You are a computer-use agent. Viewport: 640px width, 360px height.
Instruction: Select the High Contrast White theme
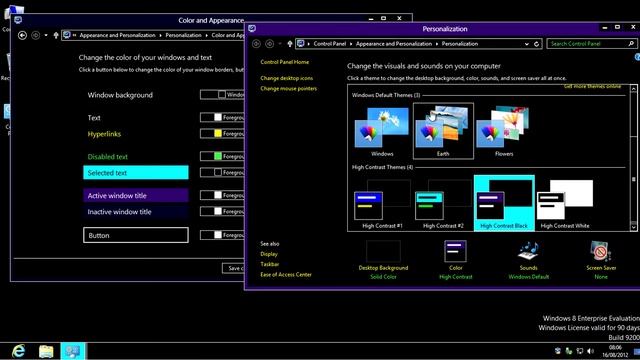tap(565, 203)
